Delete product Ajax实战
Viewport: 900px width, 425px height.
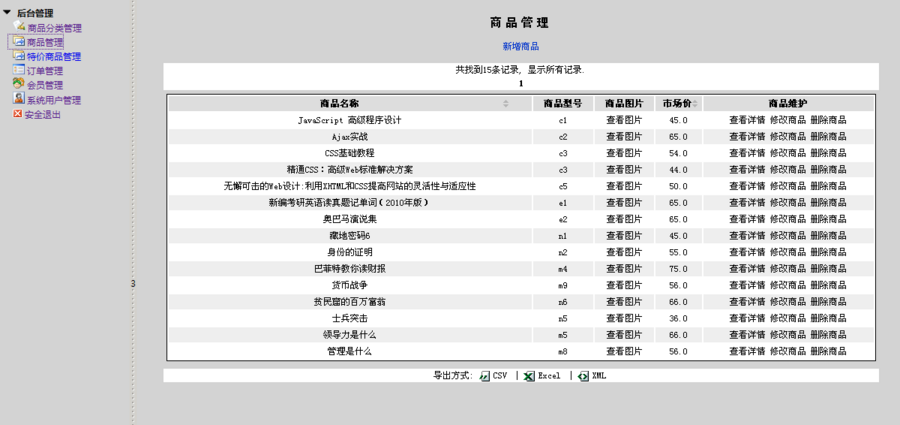pyautogui.click(x=828, y=137)
